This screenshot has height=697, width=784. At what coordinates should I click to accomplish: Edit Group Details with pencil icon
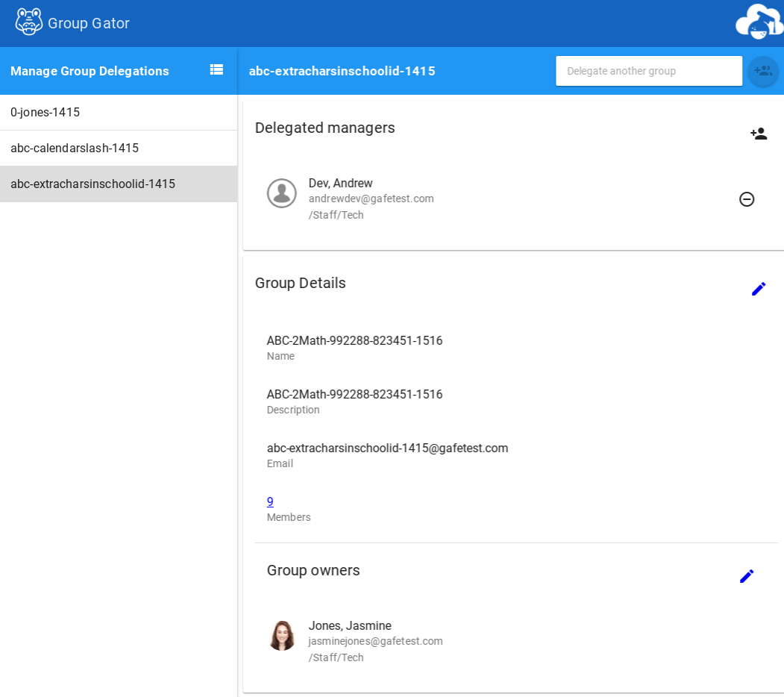tap(759, 289)
